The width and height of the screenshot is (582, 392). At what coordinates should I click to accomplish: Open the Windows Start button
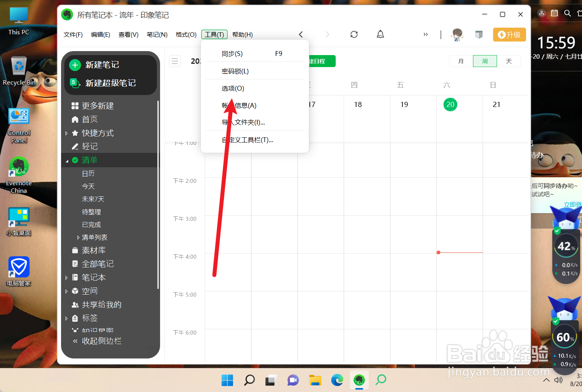pyautogui.click(x=227, y=380)
